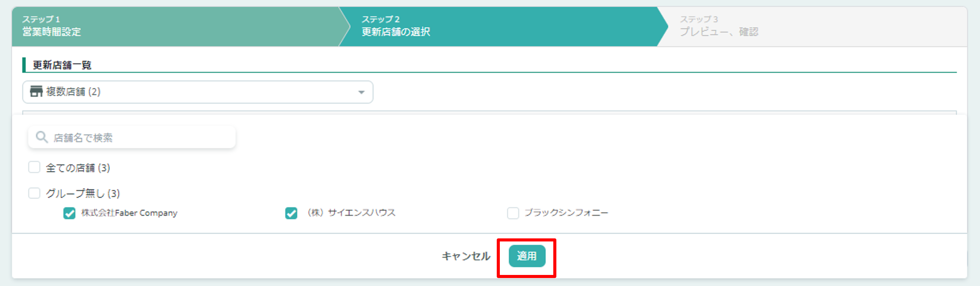Uncheck 株式会社Faber Company checkbox
Image resolution: width=980 pixels, height=286 pixels.
69,213
